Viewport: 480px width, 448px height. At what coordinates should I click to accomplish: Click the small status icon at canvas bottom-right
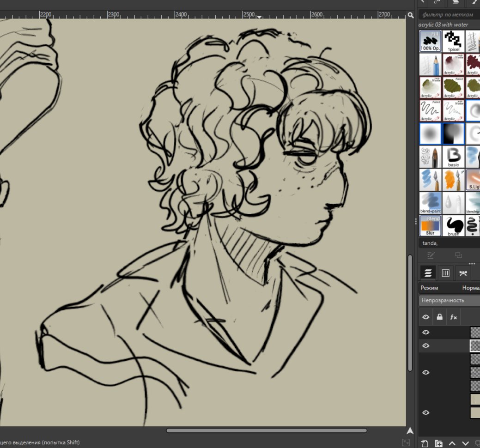click(406, 442)
